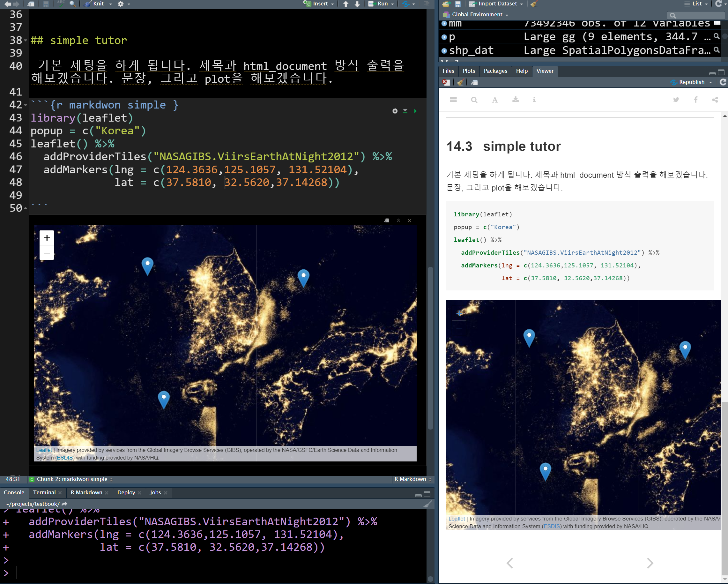Image resolution: width=728 pixels, height=584 pixels.
Task: Collapse the 'simple tutor' section fold arrow
Action: pyautogui.click(x=26, y=40)
